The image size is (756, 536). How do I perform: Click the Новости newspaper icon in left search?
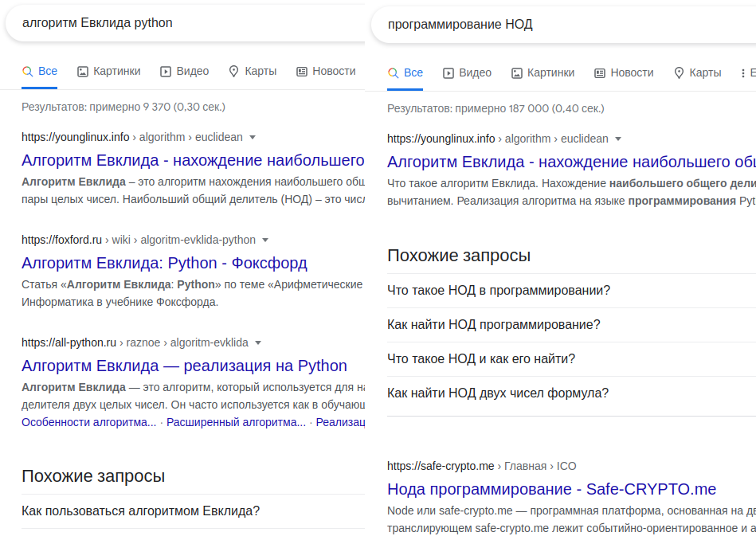pyautogui.click(x=302, y=72)
